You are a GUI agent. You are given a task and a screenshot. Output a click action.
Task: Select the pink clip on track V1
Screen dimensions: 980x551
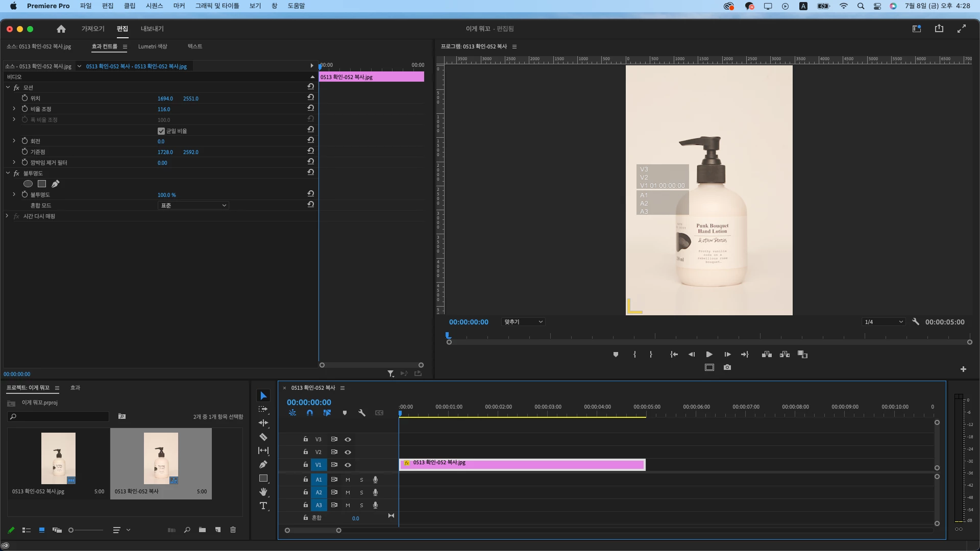pyautogui.click(x=522, y=464)
